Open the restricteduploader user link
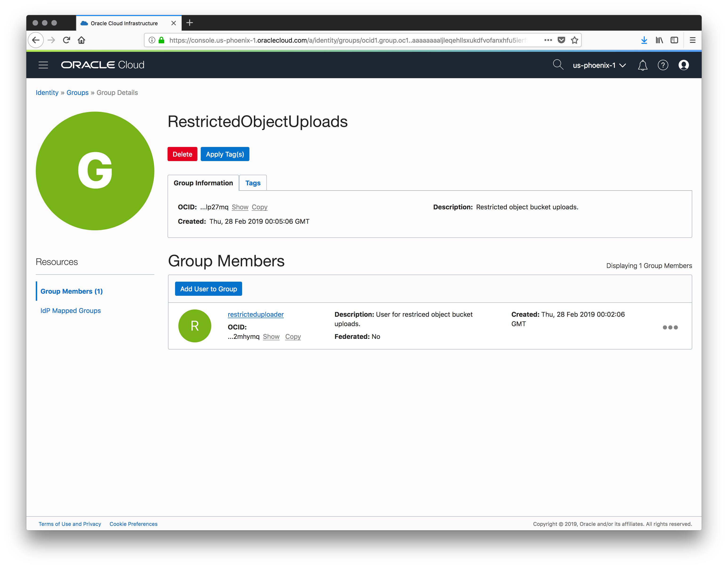 click(x=255, y=315)
